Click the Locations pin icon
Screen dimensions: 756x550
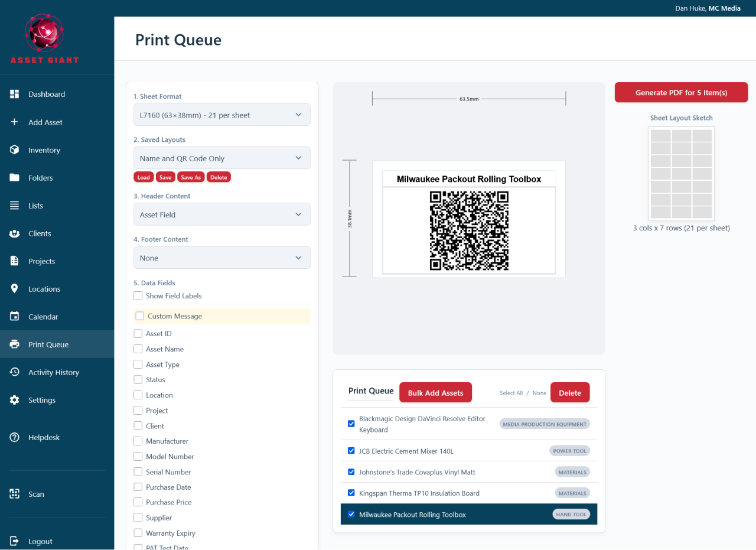coord(15,289)
